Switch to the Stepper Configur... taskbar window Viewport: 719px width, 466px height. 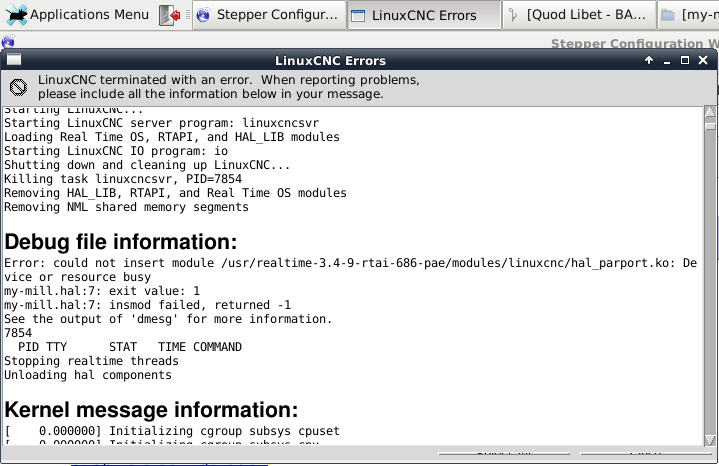[x=269, y=15]
